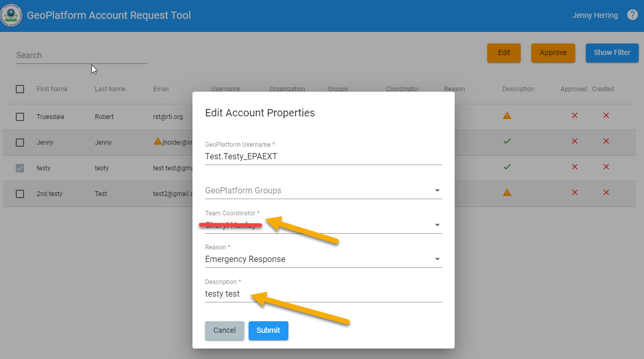
Task: Click warning triangle in Truesdale's Description column
Action: 507,115
